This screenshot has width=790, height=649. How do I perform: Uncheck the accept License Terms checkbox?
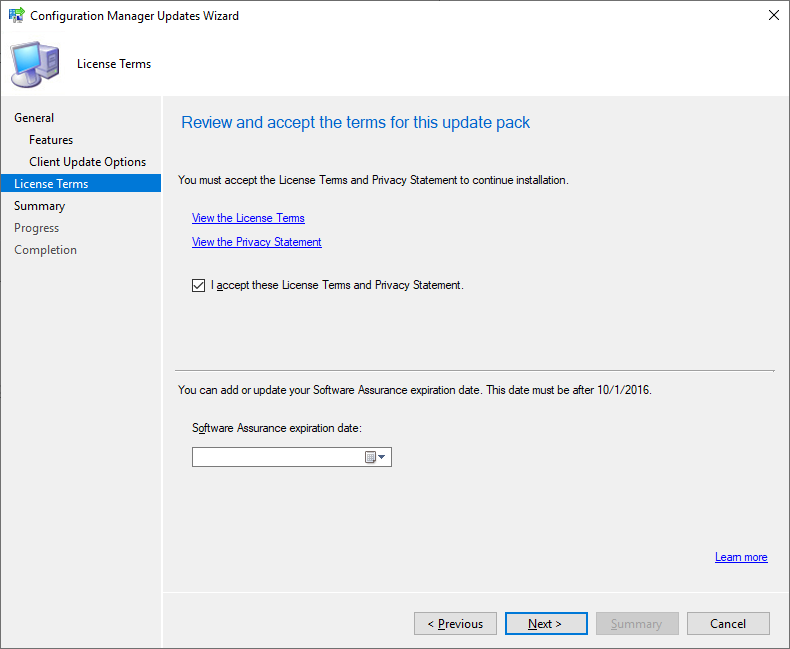[198, 285]
